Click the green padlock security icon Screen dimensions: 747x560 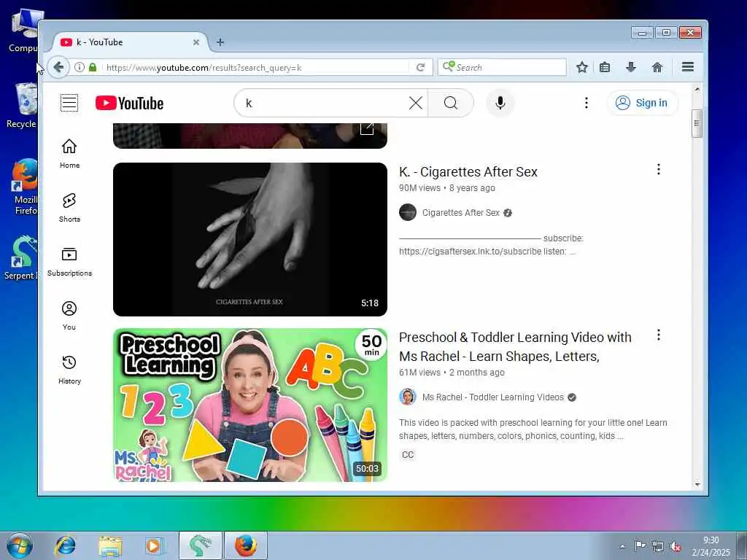tap(93, 67)
